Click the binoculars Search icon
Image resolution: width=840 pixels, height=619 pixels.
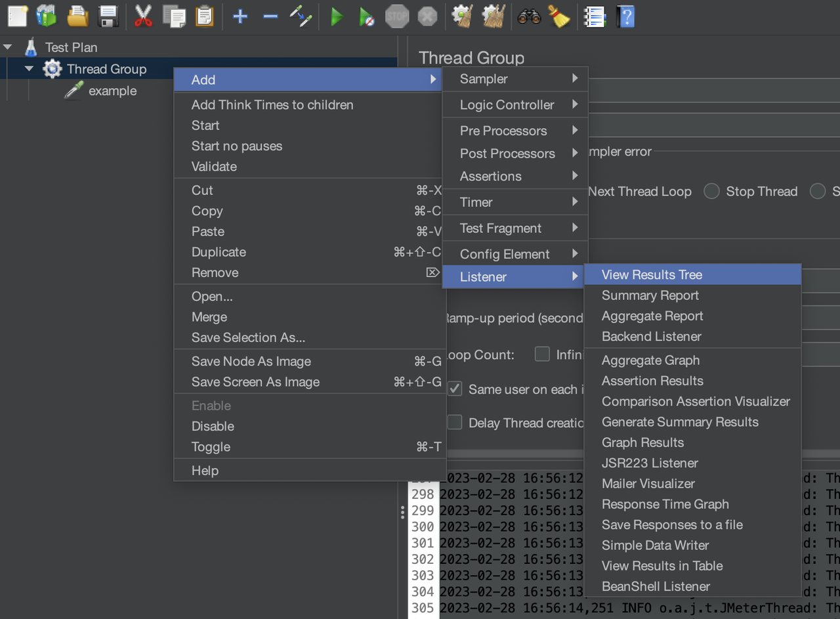[528, 16]
